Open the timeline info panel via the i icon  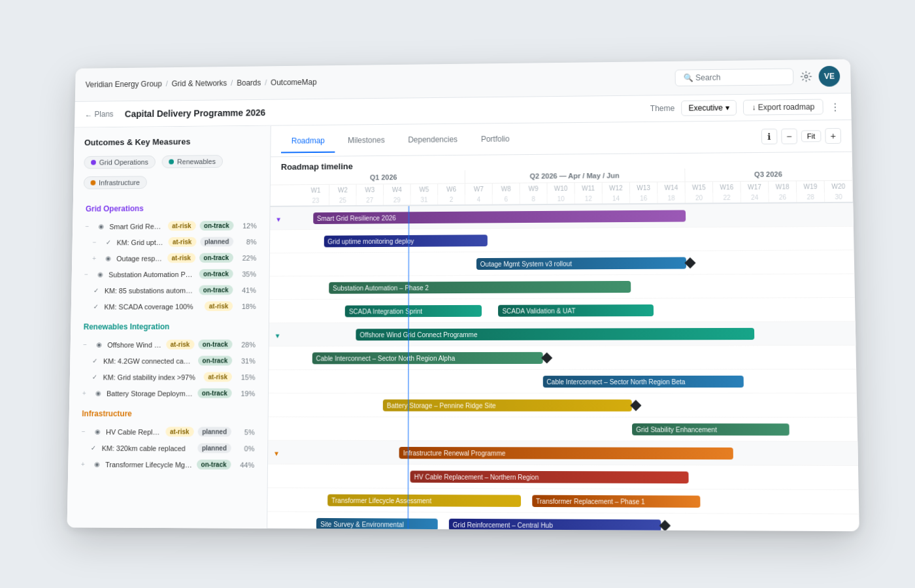click(769, 136)
